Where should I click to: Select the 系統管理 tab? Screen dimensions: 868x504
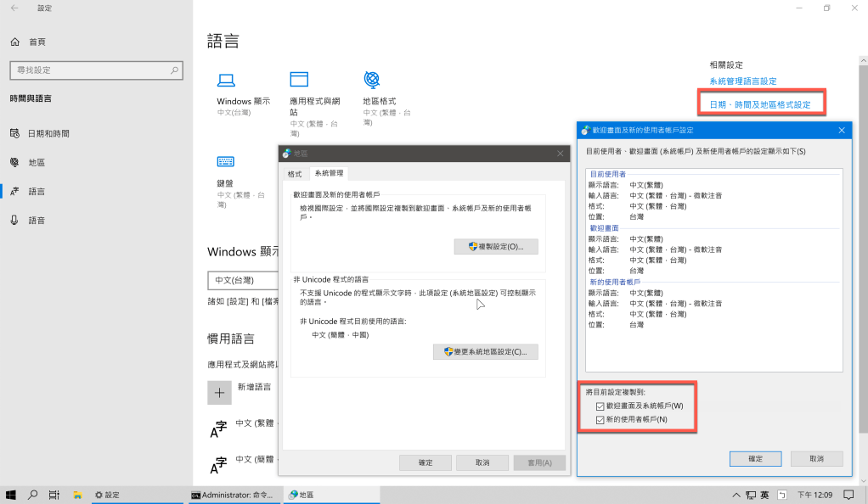point(329,173)
